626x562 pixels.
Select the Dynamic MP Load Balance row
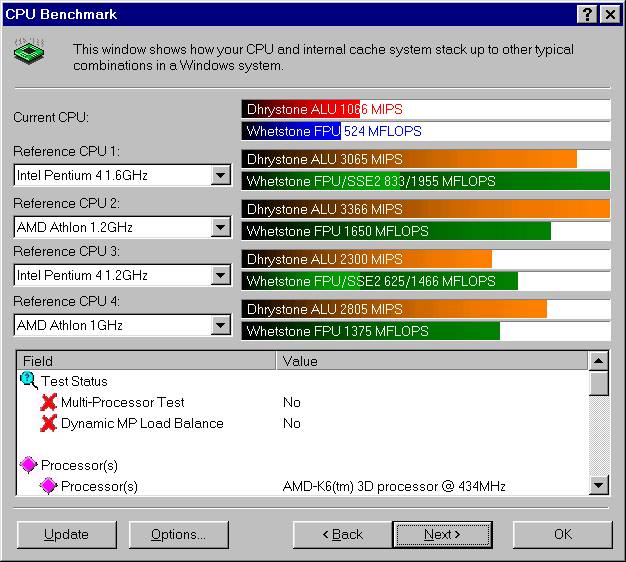(x=303, y=423)
